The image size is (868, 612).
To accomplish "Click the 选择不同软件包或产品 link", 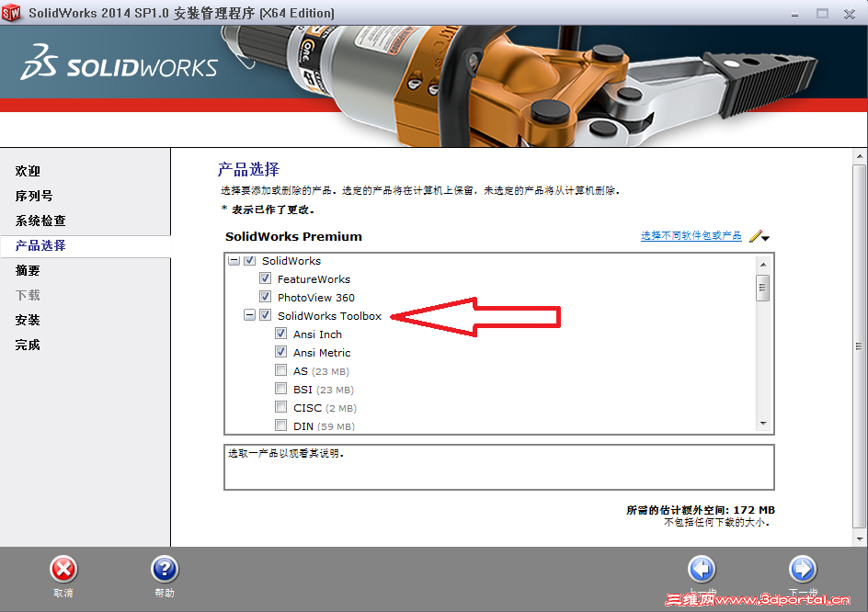I will (x=691, y=236).
